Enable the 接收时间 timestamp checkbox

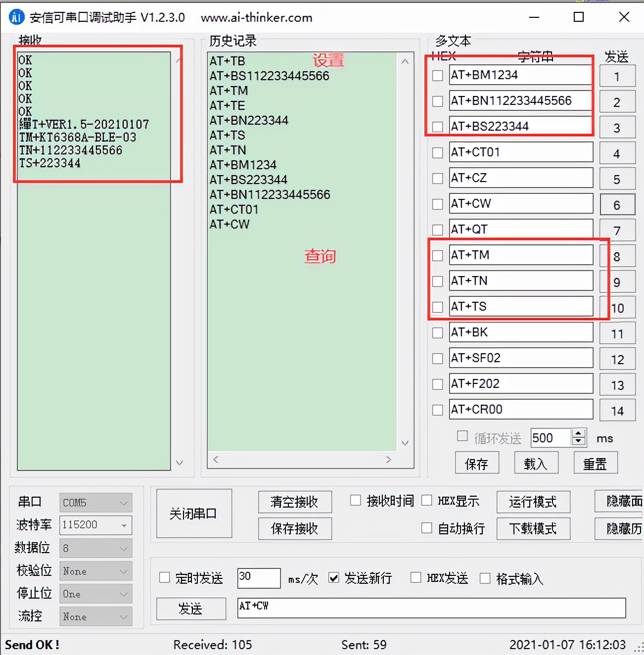356,500
